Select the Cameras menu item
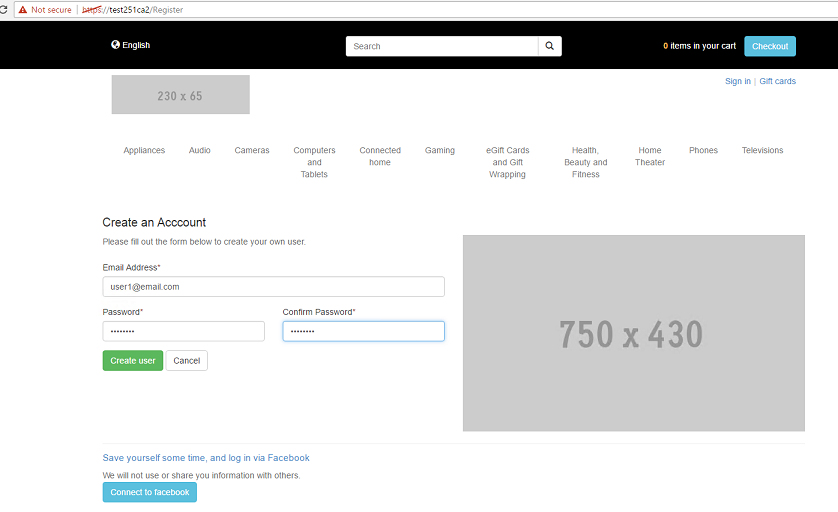The width and height of the screenshot is (838, 512). click(x=252, y=151)
